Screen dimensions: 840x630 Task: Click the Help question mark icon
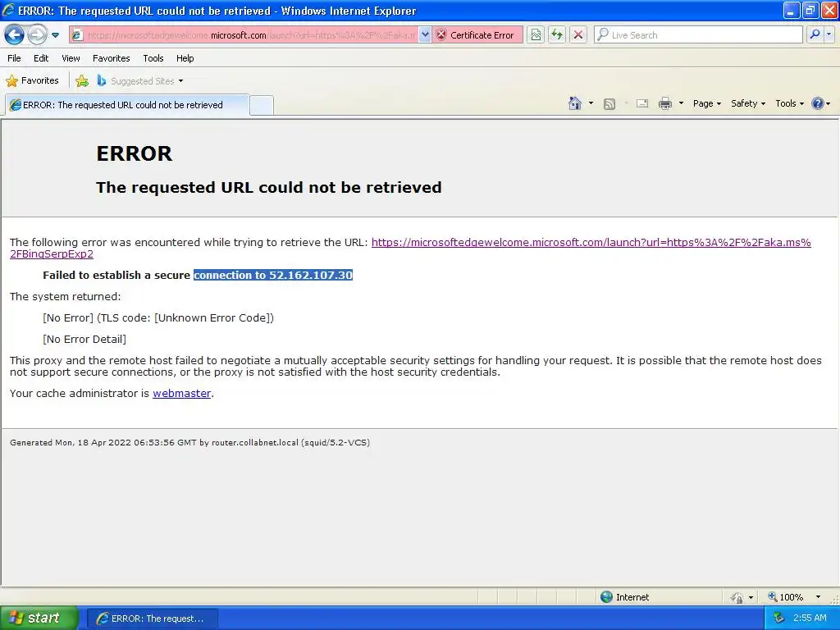tap(818, 103)
